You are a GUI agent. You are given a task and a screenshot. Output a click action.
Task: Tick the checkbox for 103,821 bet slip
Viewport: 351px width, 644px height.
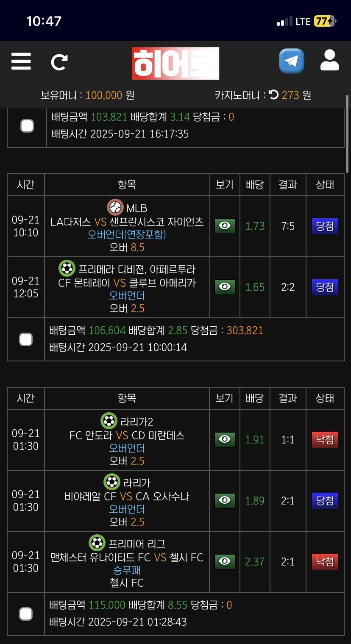(27, 126)
